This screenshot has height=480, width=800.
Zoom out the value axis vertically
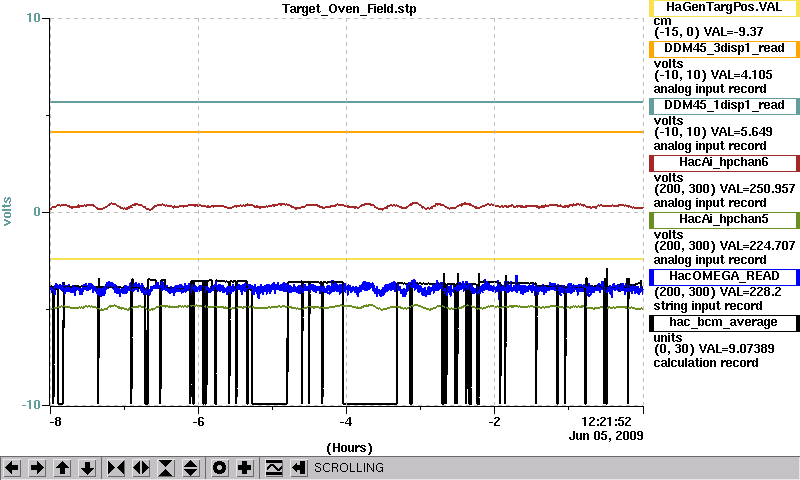[191, 468]
